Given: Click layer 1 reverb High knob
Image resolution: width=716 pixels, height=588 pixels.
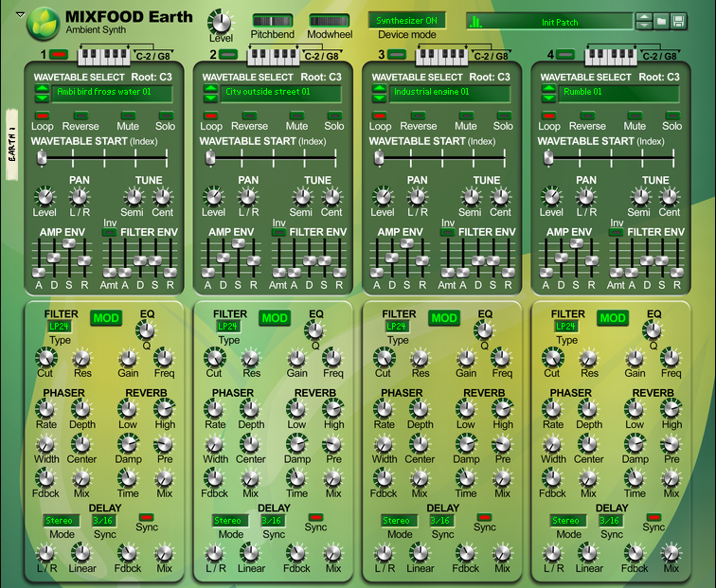Looking at the screenshot, I should [x=164, y=409].
